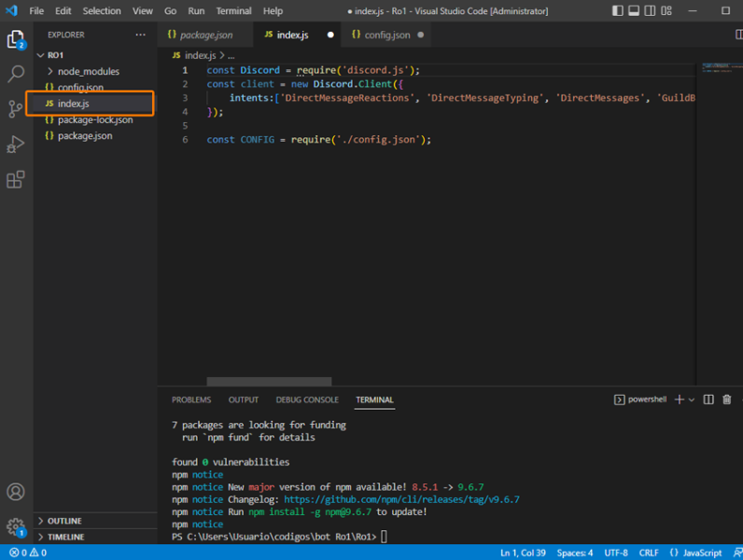Open the Search view in activity bar
This screenshot has height=560, width=743.
[x=16, y=74]
